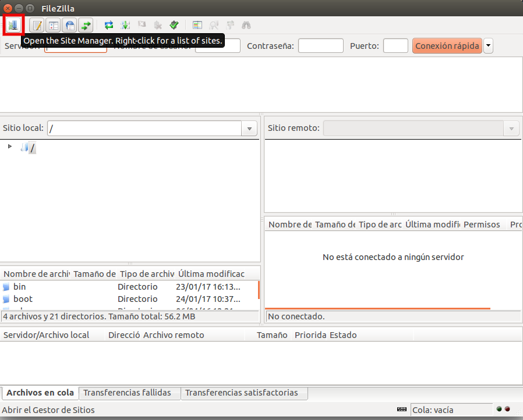The image size is (523, 420).
Task: Toggle synchronized browsing icon
Action: [230, 25]
